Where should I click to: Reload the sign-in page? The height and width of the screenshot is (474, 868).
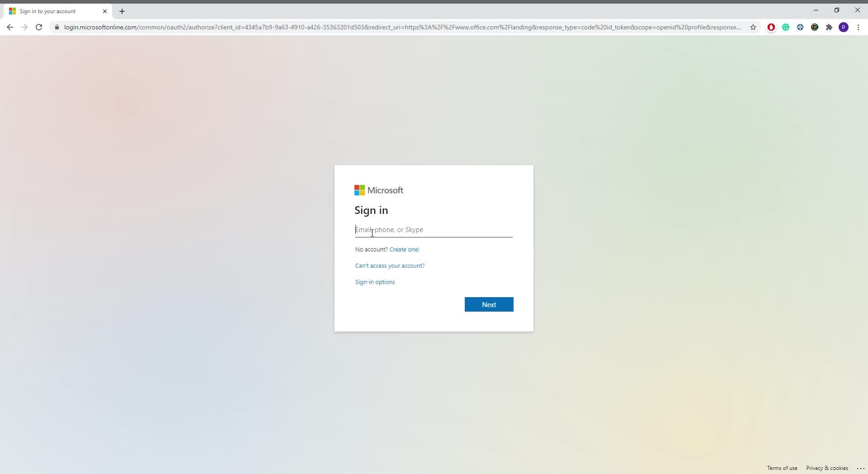tap(39, 27)
